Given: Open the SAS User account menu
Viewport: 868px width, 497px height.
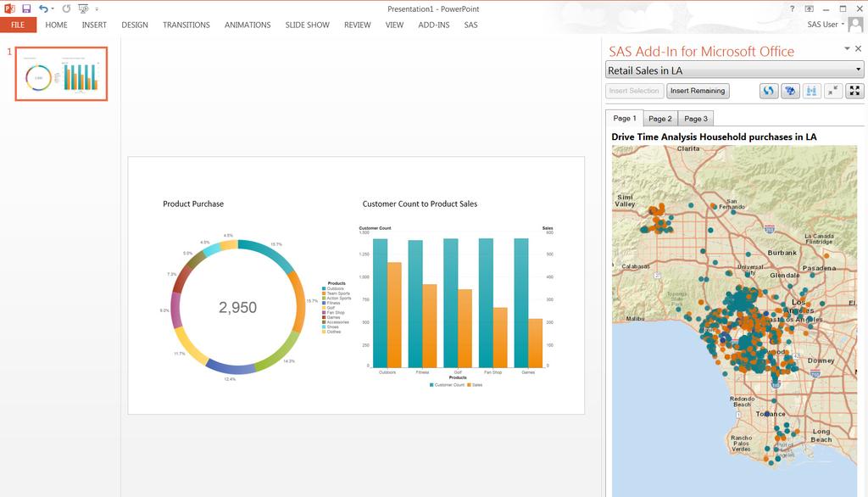Looking at the screenshot, I should pyautogui.click(x=826, y=25).
